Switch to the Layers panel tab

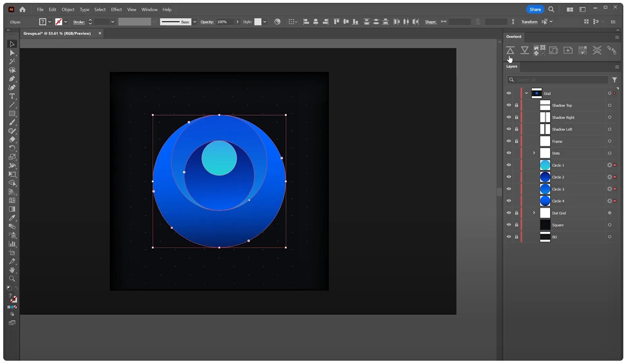(x=512, y=66)
